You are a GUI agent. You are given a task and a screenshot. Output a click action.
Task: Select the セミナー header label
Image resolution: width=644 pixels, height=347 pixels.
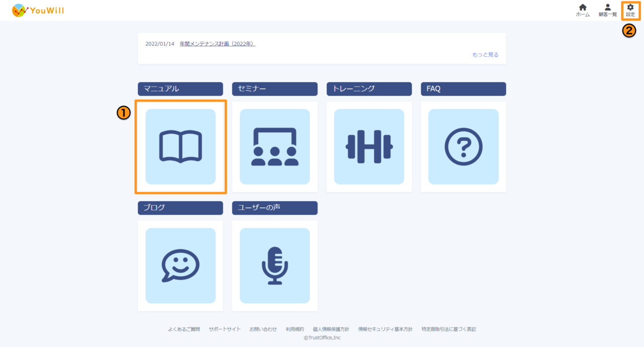click(275, 89)
